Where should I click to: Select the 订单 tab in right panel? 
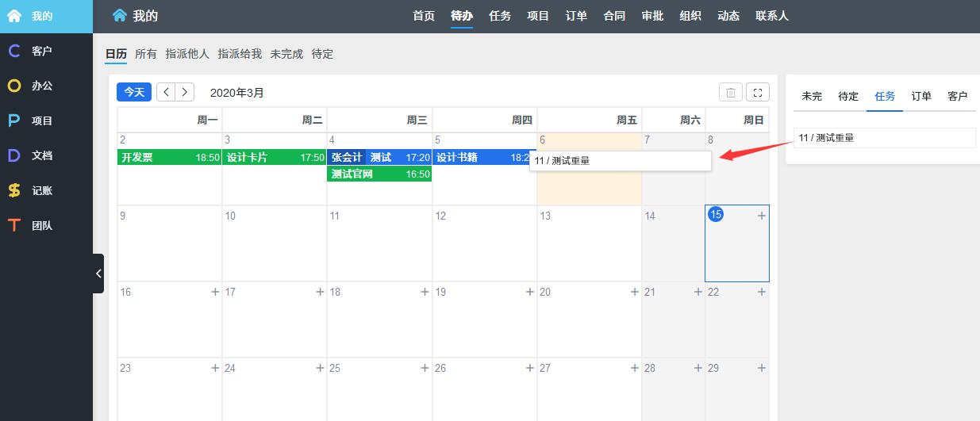coord(921,96)
